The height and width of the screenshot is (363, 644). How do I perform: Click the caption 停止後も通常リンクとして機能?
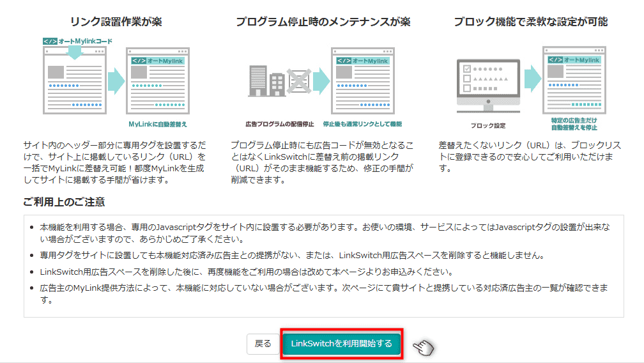pos(362,124)
